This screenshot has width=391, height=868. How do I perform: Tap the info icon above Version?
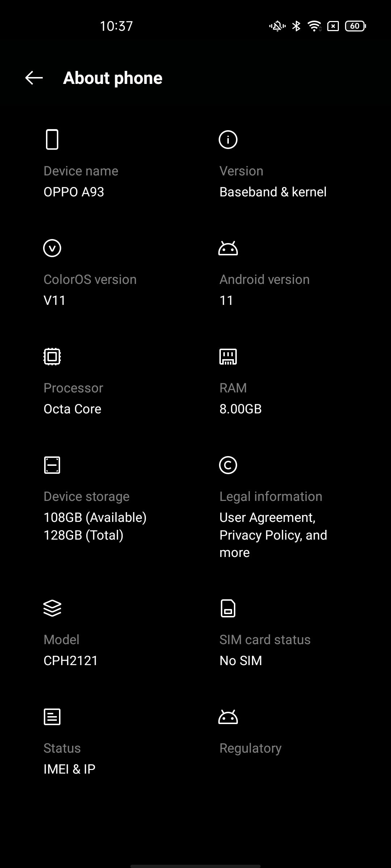(228, 140)
